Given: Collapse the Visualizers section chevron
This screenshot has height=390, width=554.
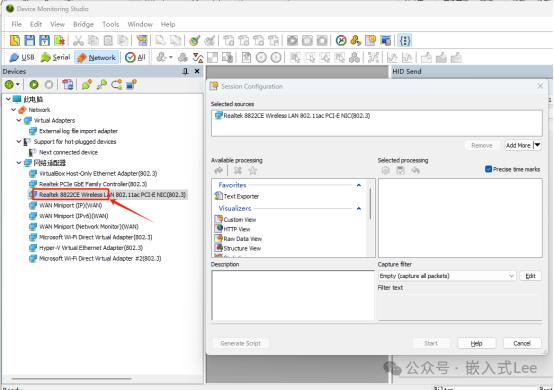Looking at the screenshot, I should tap(359, 208).
